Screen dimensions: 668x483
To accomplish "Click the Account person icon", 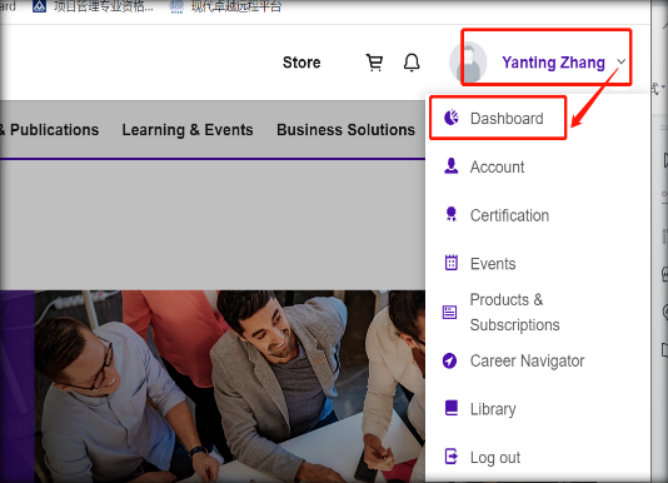I will point(451,166).
